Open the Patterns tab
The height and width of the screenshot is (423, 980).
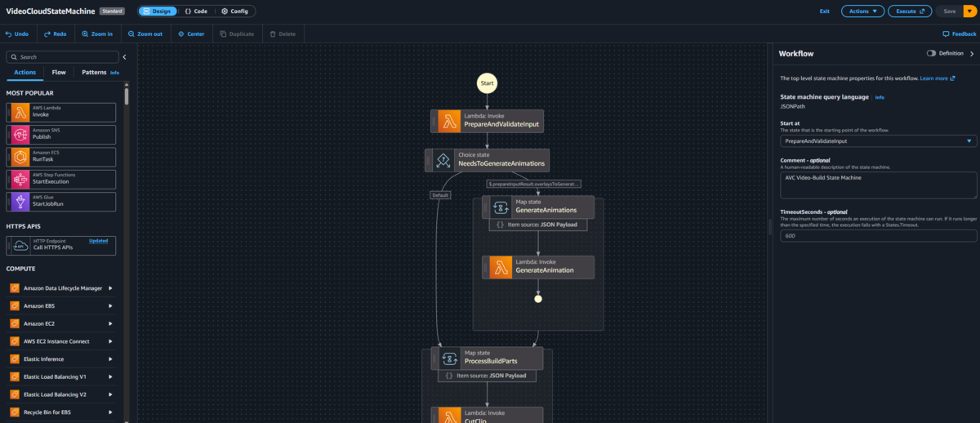[x=95, y=72]
